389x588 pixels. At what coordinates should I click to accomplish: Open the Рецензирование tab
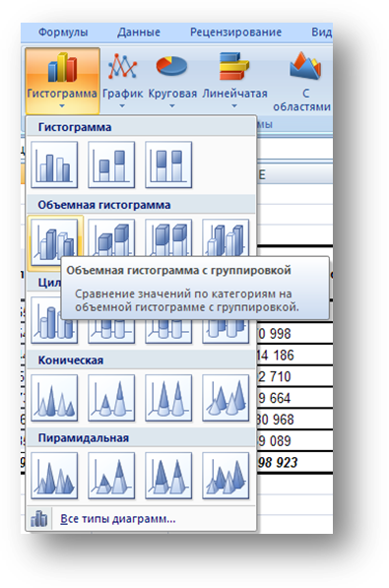235,33
